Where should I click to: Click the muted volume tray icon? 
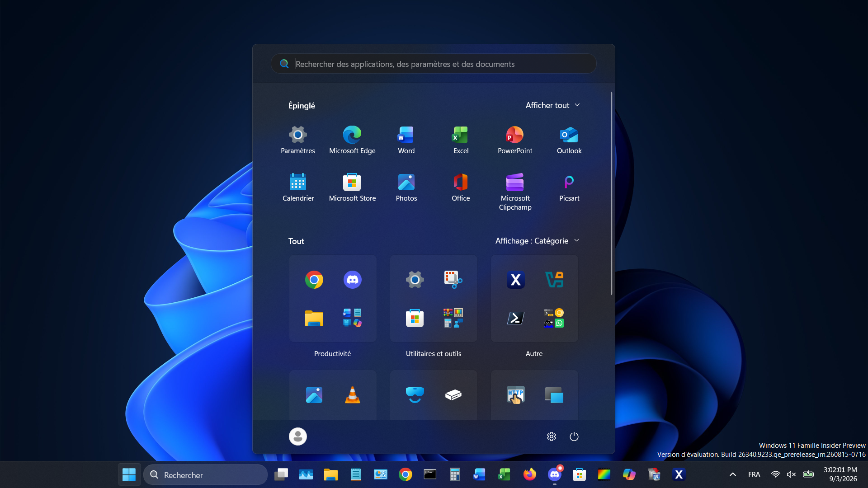tap(791, 474)
